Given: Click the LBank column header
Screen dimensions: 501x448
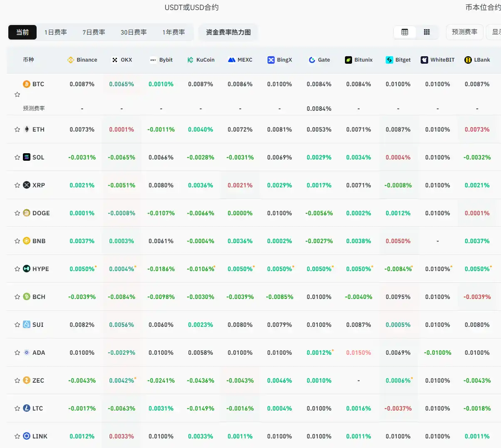Looking at the screenshot, I should pos(477,60).
